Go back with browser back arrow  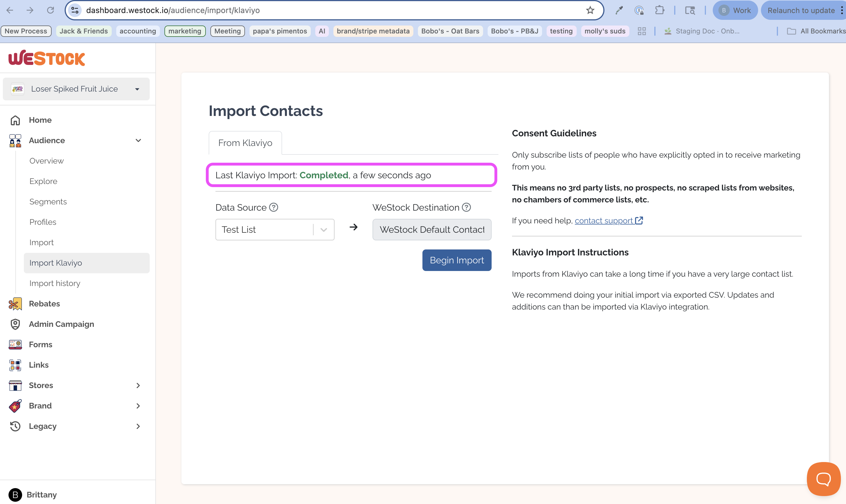coord(10,10)
